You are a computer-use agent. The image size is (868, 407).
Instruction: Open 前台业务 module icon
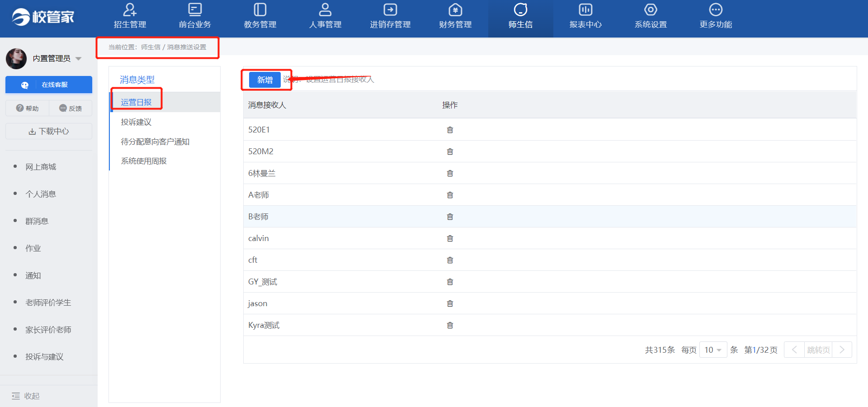click(x=195, y=9)
